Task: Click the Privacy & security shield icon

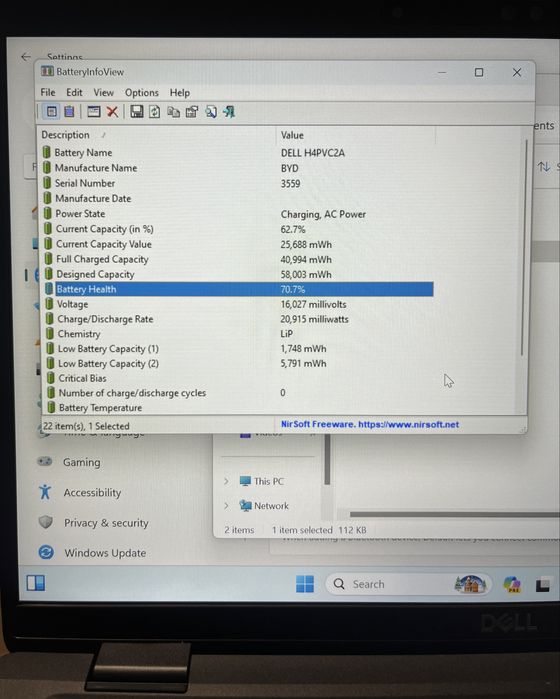Action: 45,522
